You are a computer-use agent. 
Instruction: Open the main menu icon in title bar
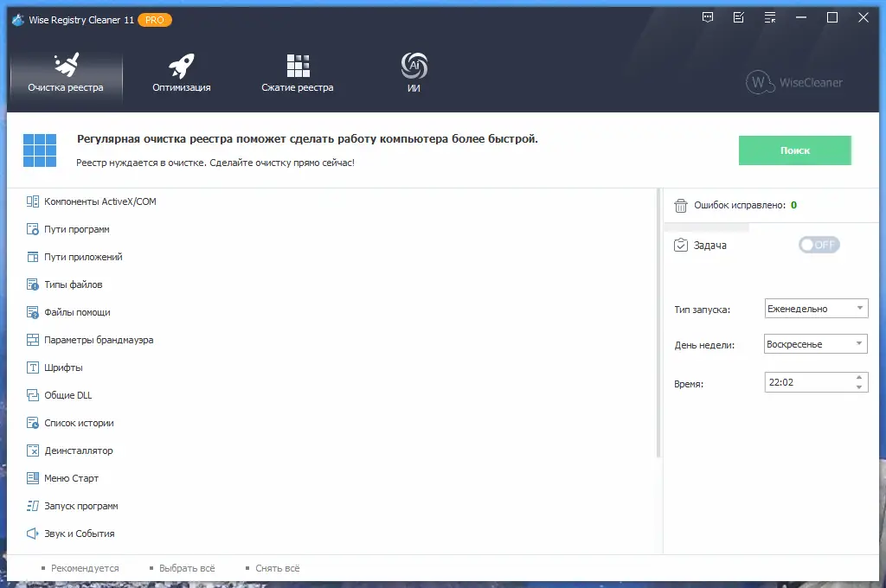pos(768,16)
